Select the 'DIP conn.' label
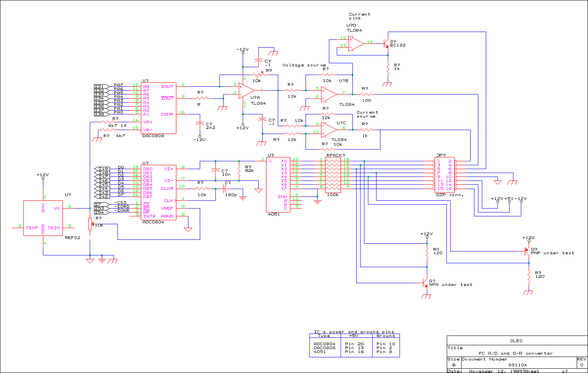The image size is (588, 373). [x=450, y=195]
